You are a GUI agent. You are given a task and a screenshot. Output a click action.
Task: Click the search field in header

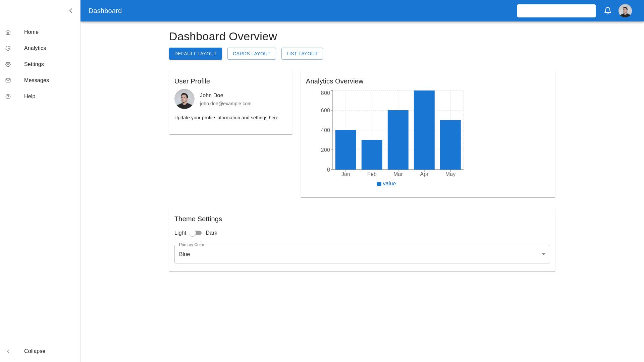[556, 11]
